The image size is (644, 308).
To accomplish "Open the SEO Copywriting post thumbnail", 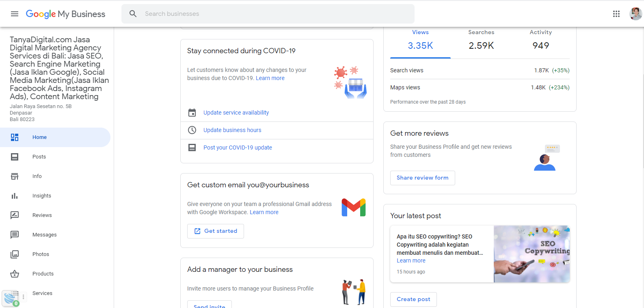I will [x=532, y=254].
